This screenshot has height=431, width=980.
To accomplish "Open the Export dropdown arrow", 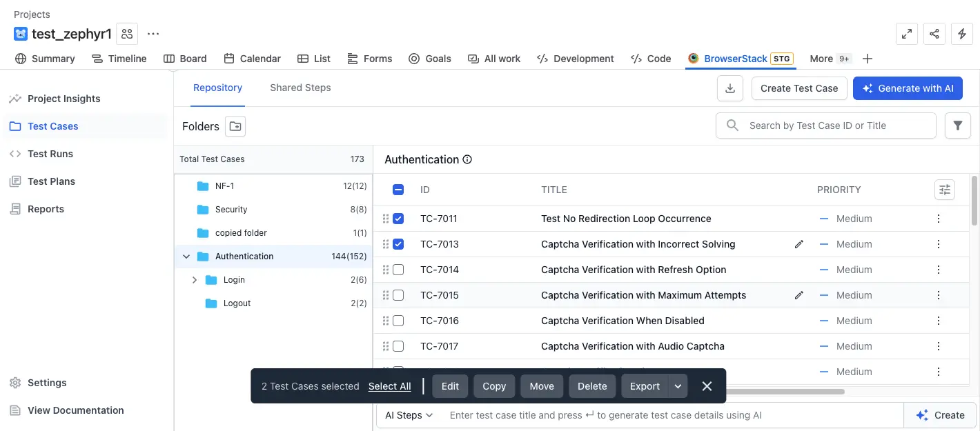I will [678, 386].
